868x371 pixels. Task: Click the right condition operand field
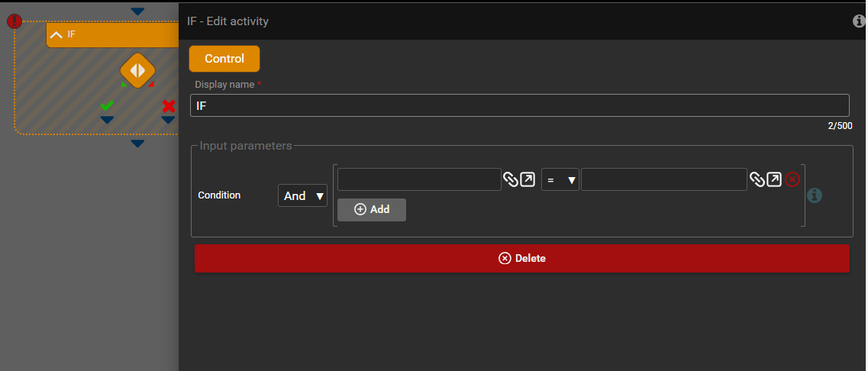[x=663, y=179]
